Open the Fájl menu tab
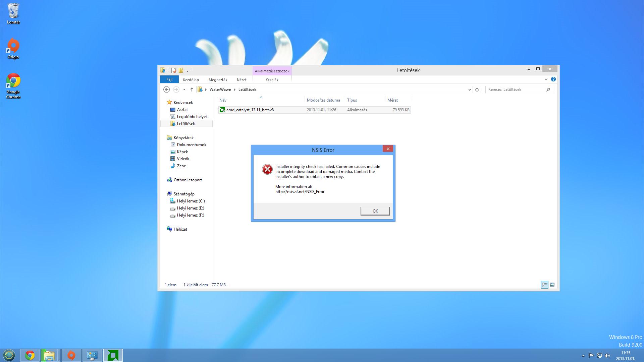Screen dimensions: 644x362 (x=169, y=79)
